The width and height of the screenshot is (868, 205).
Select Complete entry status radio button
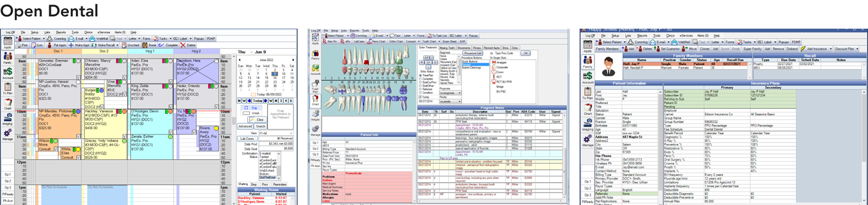pyautogui.click(x=420, y=79)
